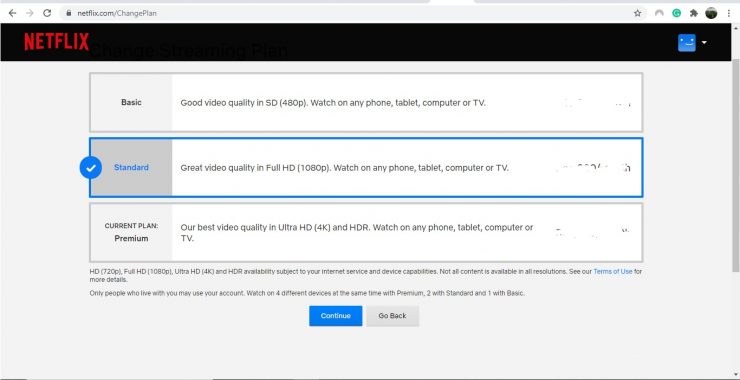740x380 pixels.
Task: Open the Terms of Use link
Action: pyautogui.click(x=613, y=271)
